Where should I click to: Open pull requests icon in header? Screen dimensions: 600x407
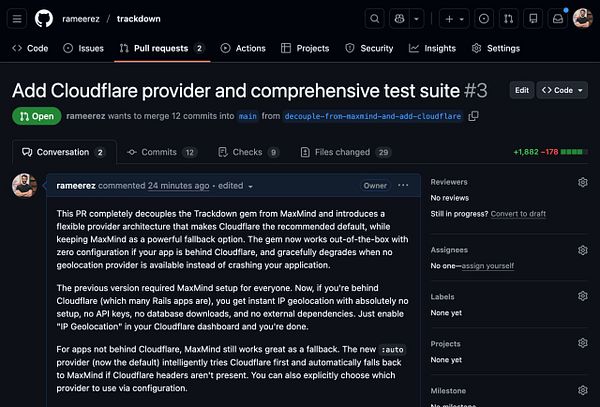[508, 18]
